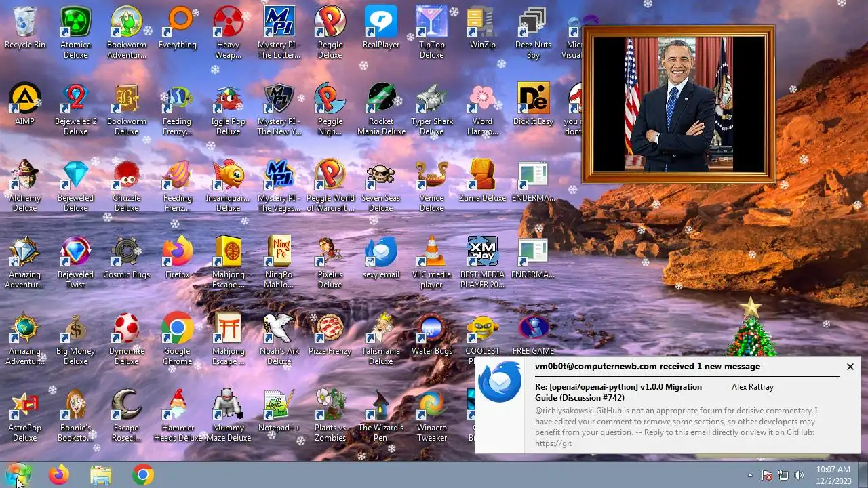Image resolution: width=868 pixels, height=488 pixels.
Task: Click the Thunderbird logo in the notification
Action: [x=500, y=382]
